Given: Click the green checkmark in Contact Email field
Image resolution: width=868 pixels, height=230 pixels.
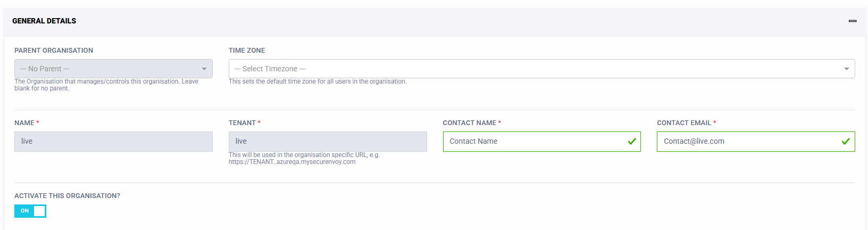Looking at the screenshot, I should pyautogui.click(x=846, y=141).
